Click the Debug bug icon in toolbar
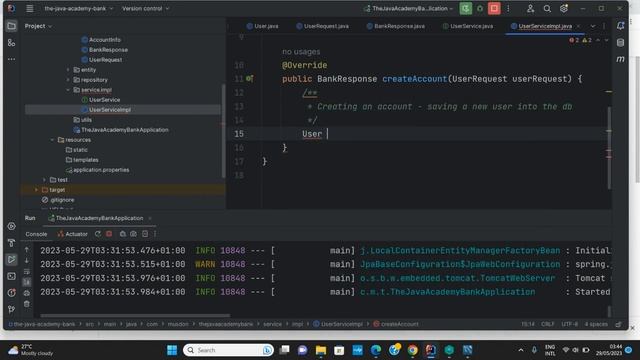The image size is (640, 360). pos(480,8)
